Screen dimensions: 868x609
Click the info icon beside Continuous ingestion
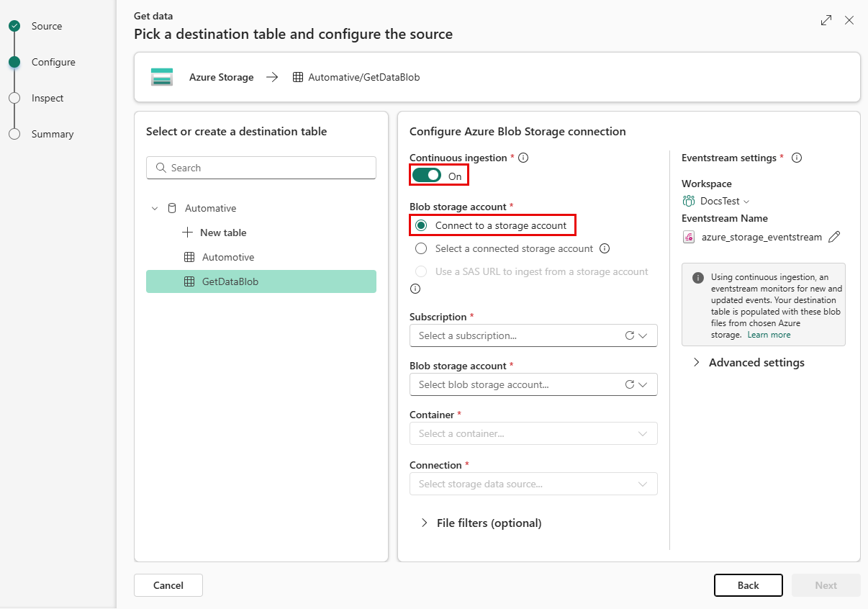pyautogui.click(x=523, y=158)
